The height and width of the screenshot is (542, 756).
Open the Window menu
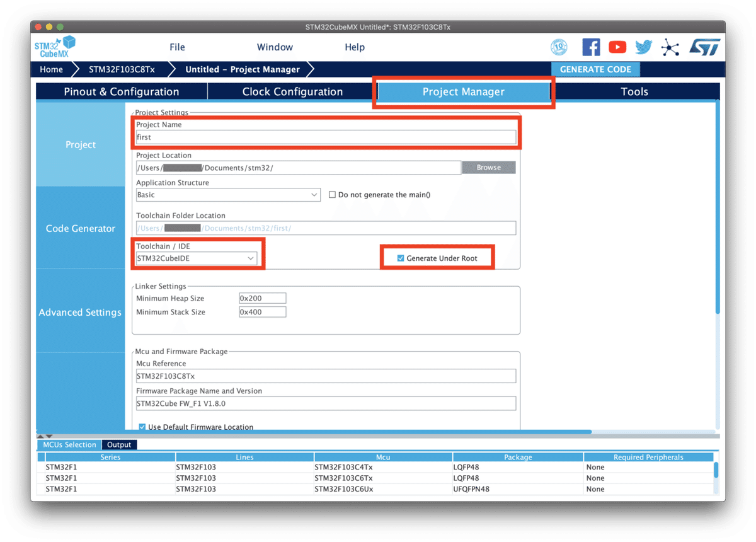[275, 47]
